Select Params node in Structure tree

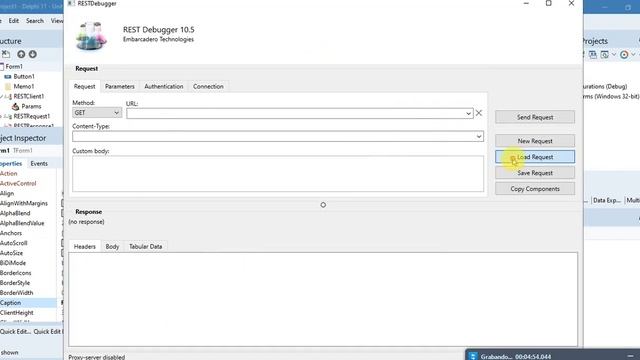coord(31,106)
